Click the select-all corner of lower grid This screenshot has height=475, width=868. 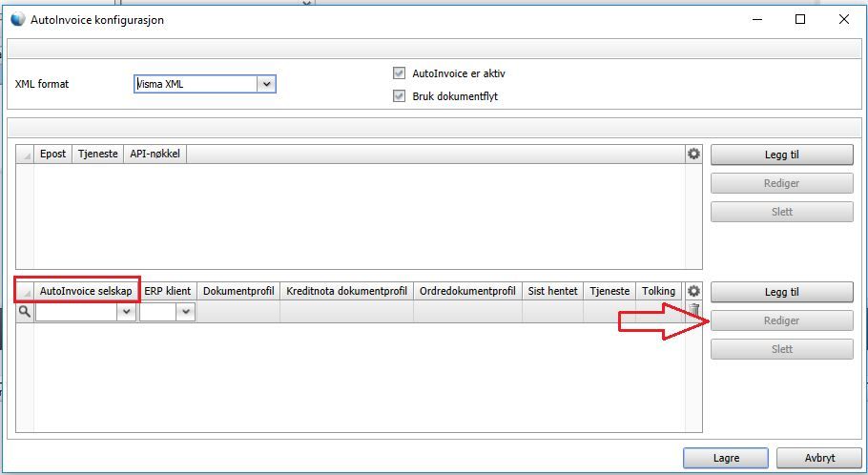click(x=25, y=291)
